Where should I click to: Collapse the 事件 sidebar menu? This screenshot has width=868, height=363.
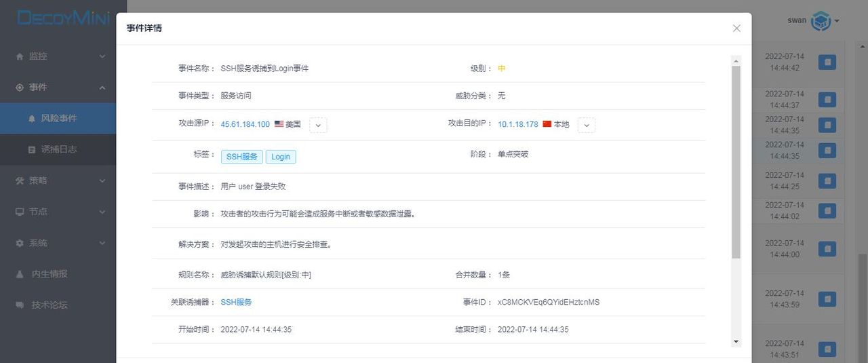click(x=58, y=88)
